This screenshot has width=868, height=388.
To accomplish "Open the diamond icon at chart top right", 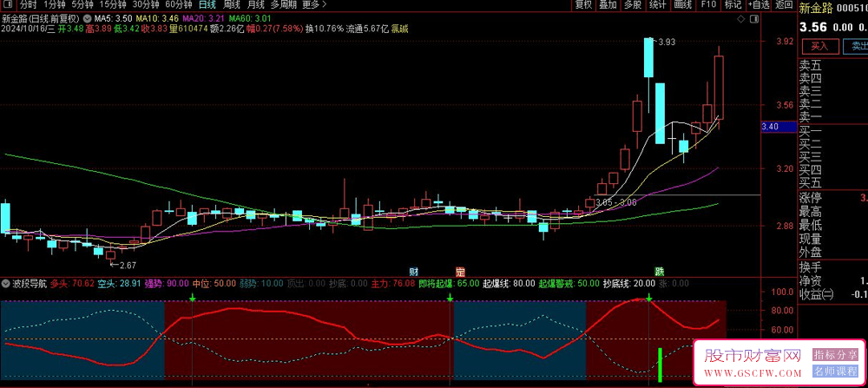I will point(741,19).
